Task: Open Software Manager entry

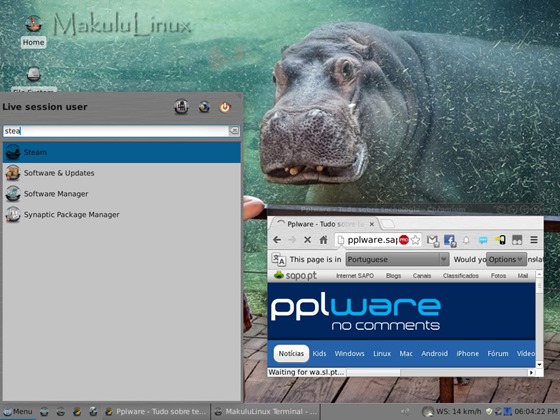Action: coord(121,194)
